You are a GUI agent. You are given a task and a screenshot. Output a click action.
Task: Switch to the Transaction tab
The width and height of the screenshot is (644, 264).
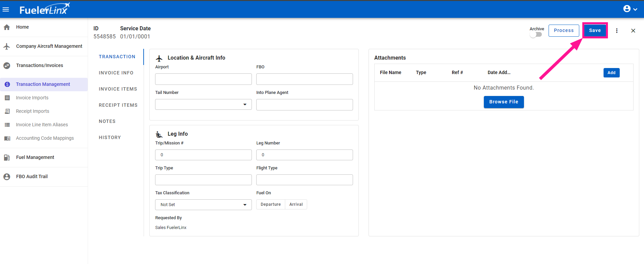[x=117, y=57]
